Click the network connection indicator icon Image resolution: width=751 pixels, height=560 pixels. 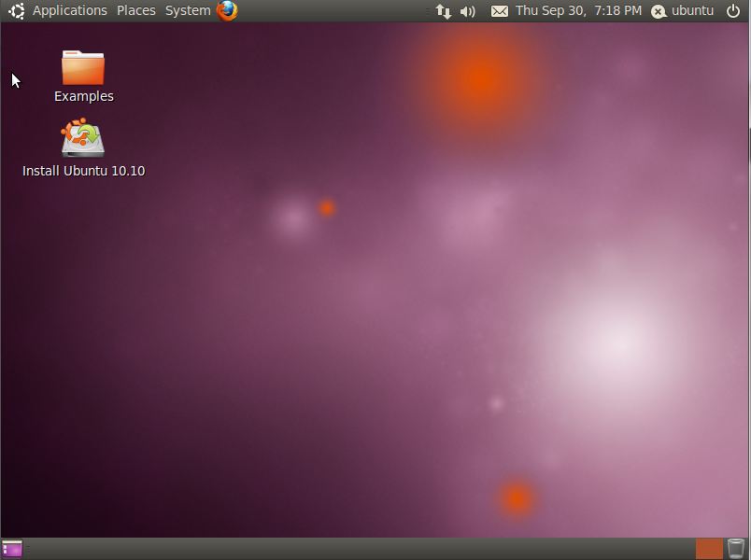click(x=444, y=11)
